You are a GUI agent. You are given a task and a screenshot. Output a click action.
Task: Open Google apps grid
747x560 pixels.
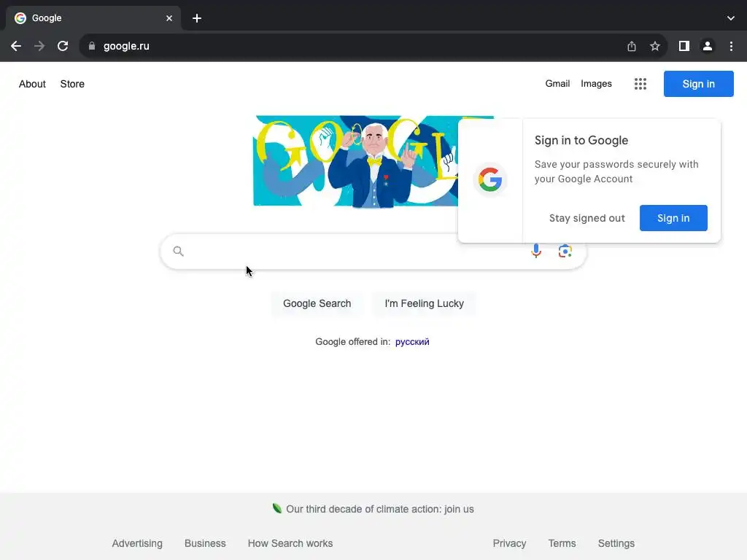640,84
